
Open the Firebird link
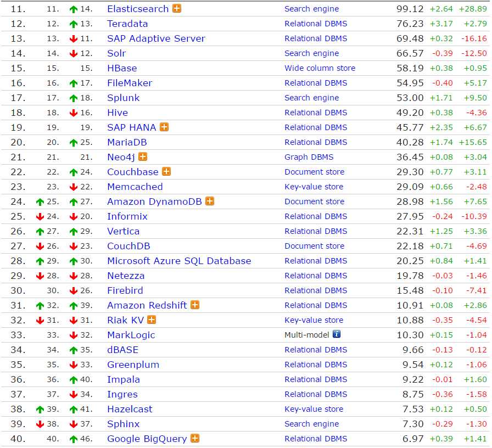click(x=125, y=290)
